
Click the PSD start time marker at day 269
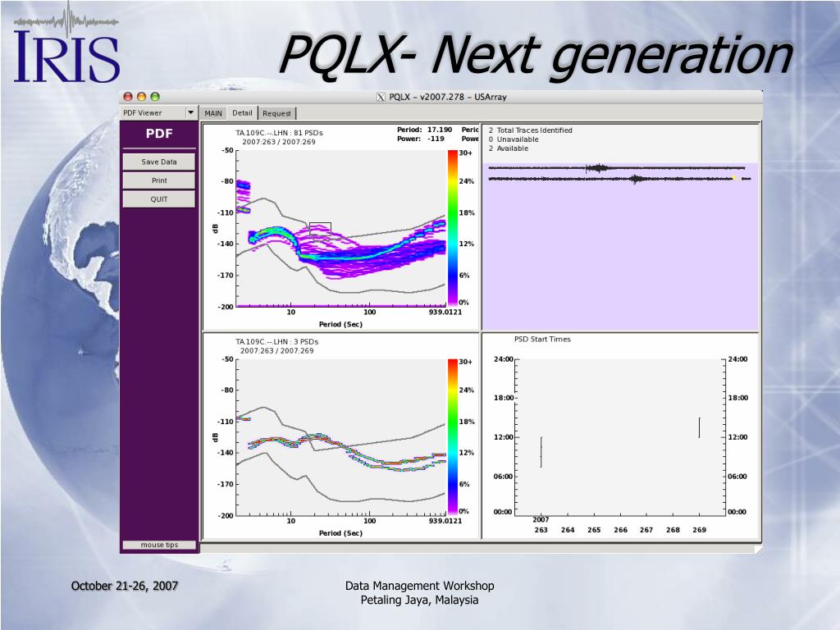(x=699, y=427)
